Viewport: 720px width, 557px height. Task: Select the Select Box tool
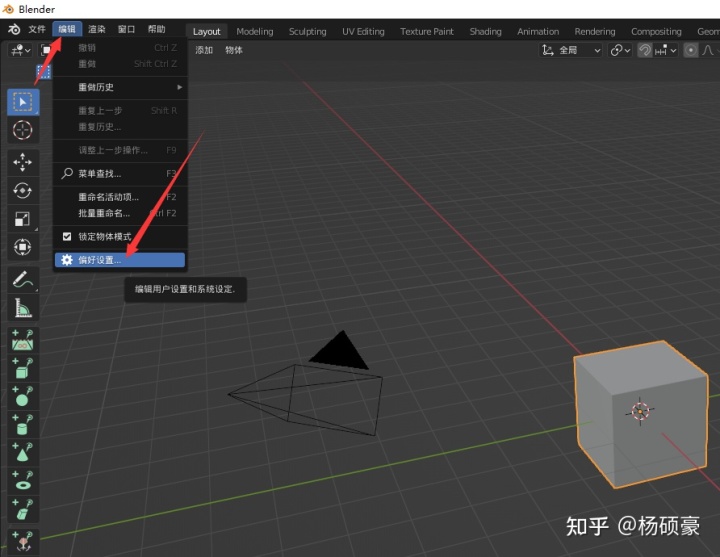point(23,102)
